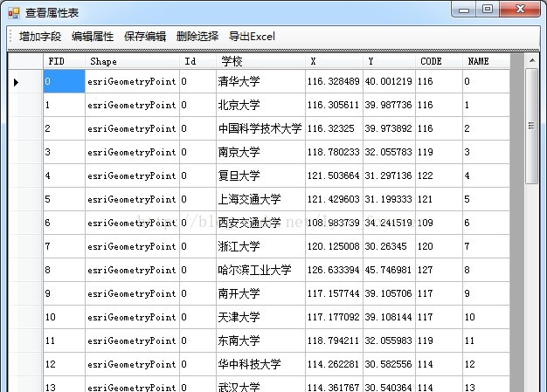
Task: Maximize the 查看属性表 window
Action: 488,9
